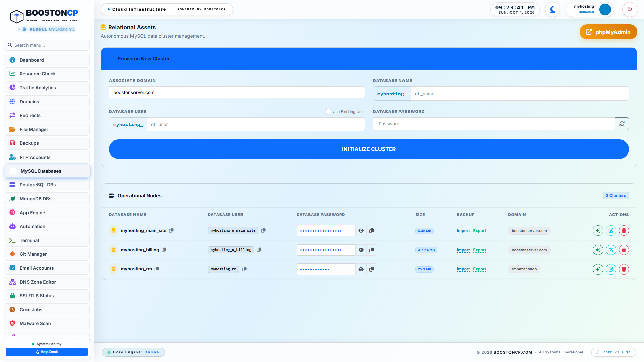This screenshot has width=644, height=362.
Task: Copy myhosting_billing database name
Action: click(x=164, y=250)
